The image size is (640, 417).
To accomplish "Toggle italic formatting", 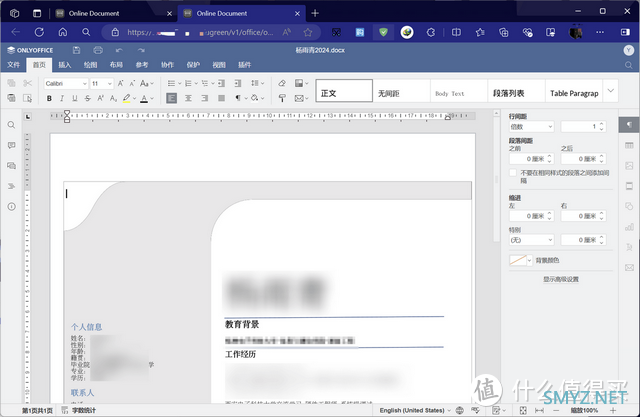I will pyautogui.click(x=62, y=98).
